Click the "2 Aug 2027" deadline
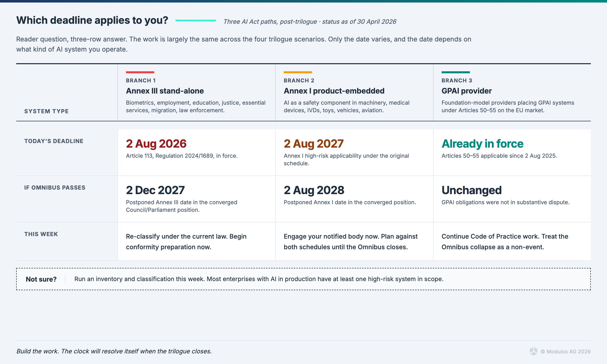 [314, 144]
